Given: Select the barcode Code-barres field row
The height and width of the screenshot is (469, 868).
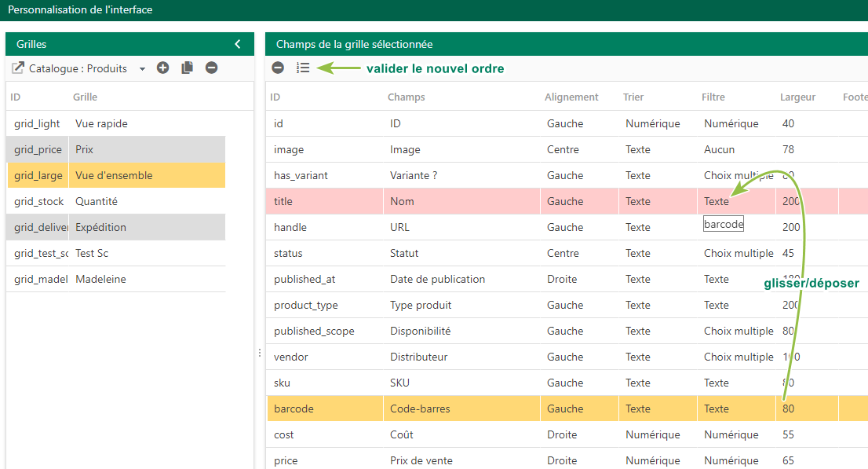Looking at the screenshot, I should point(567,409).
